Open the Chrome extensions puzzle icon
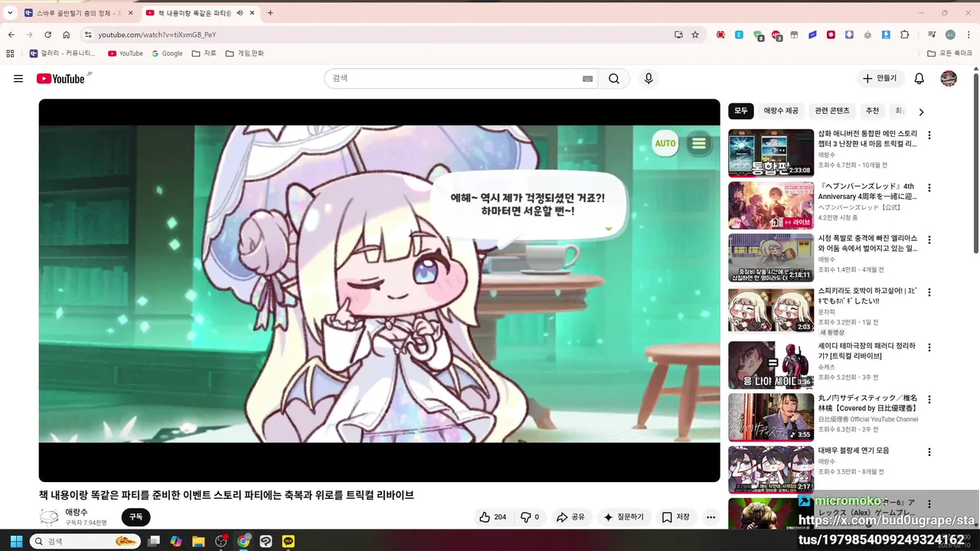The width and height of the screenshot is (980, 551). (905, 34)
